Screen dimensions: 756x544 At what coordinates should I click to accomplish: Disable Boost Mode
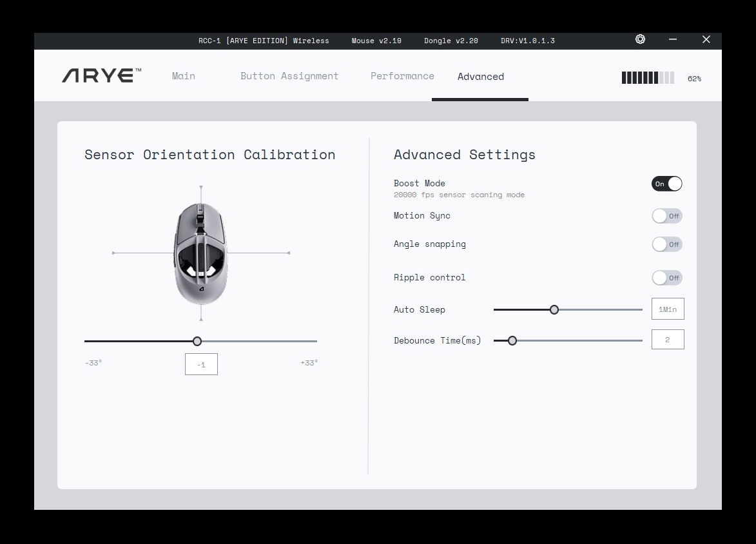coord(666,184)
